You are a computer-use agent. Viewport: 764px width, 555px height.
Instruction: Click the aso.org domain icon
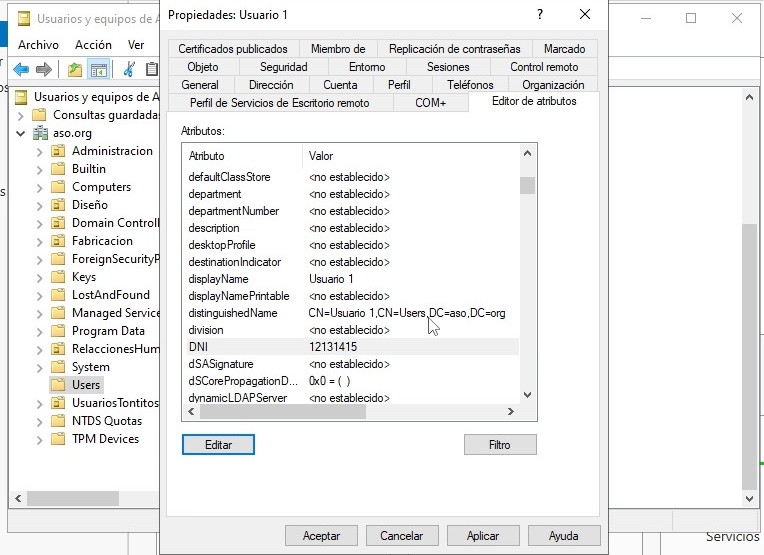40,133
